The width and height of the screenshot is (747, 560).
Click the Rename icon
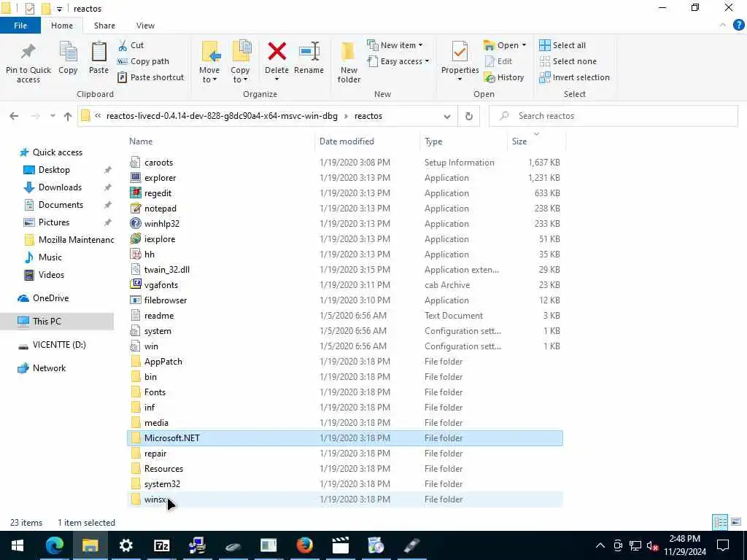pyautogui.click(x=309, y=51)
